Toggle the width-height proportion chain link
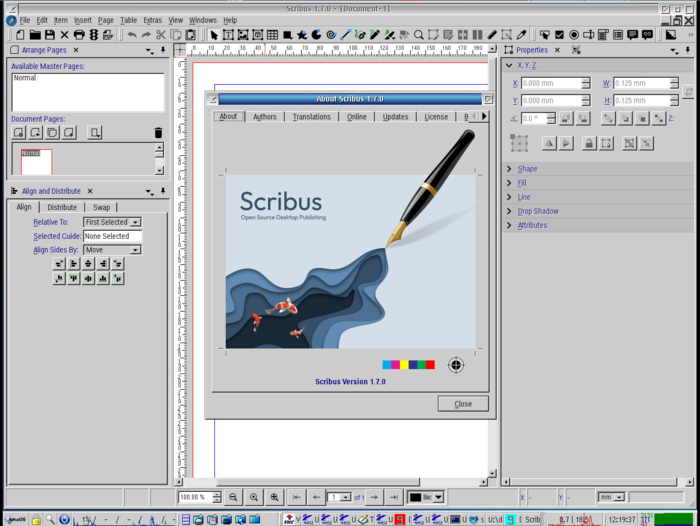This screenshot has width=700, height=526. tap(688, 92)
